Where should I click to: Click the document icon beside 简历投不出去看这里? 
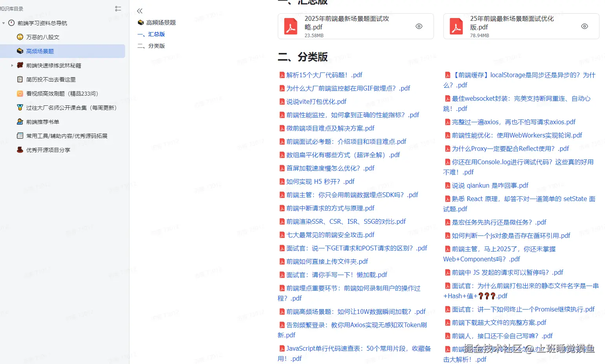20,79
